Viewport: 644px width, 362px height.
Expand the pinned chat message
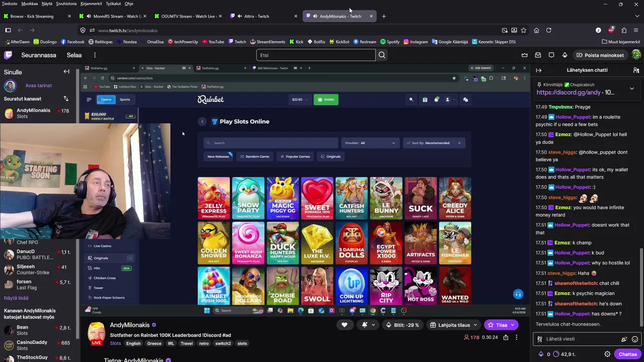click(x=632, y=88)
